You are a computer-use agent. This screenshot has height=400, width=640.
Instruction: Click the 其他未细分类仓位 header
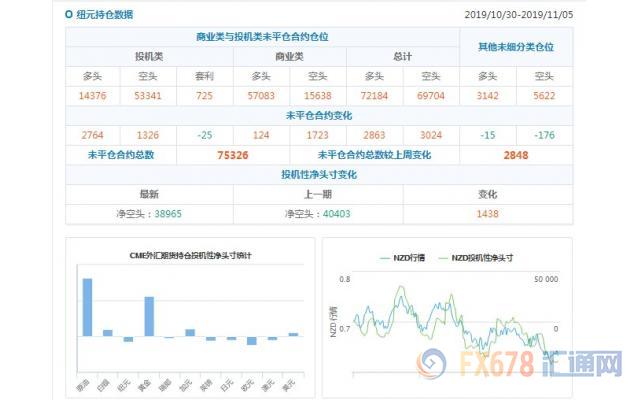tap(516, 47)
